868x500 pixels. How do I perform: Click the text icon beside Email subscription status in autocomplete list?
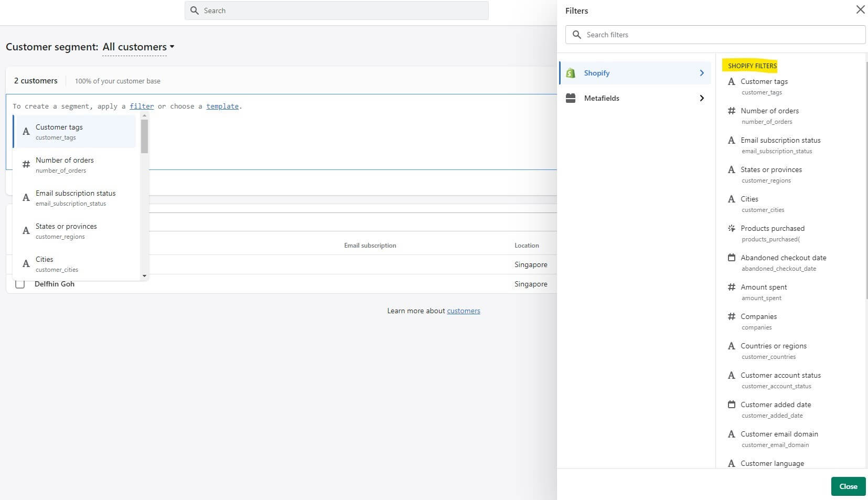[x=26, y=198]
